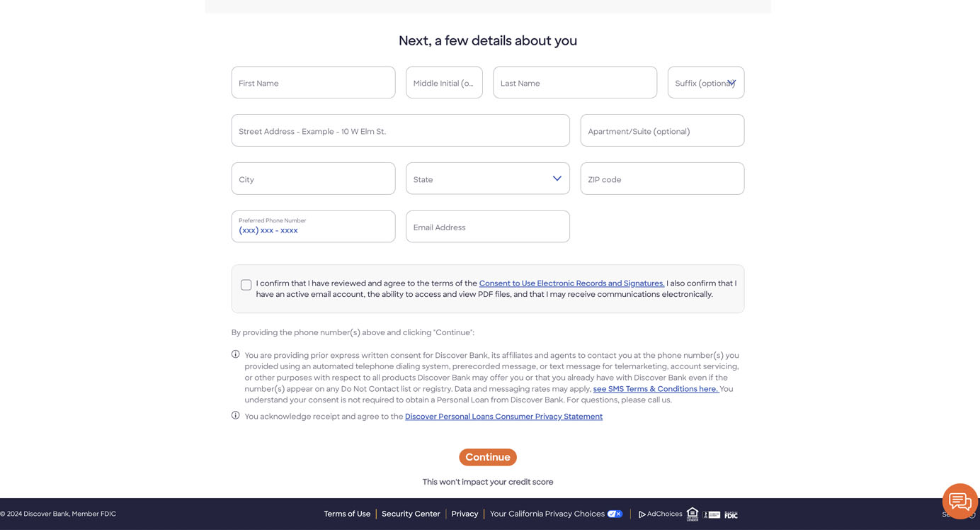This screenshot has height=530, width=980.
Task: Click the Member FDIC badge in footer
Action: tap(731, 514)
